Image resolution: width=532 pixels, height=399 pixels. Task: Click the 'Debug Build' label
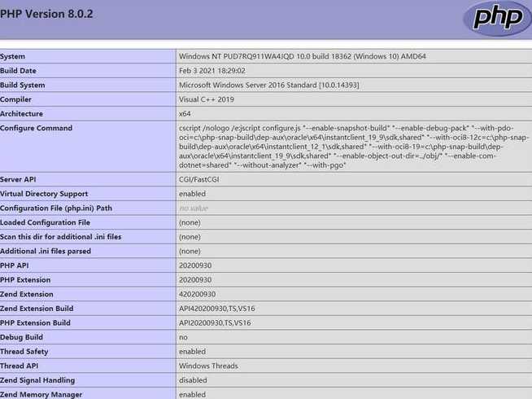[21, 337]
